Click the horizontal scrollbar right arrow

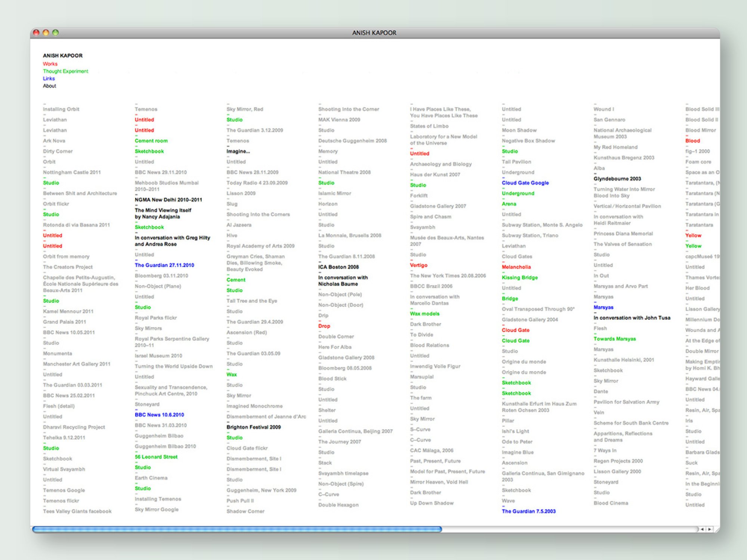(x=709, y=529)
